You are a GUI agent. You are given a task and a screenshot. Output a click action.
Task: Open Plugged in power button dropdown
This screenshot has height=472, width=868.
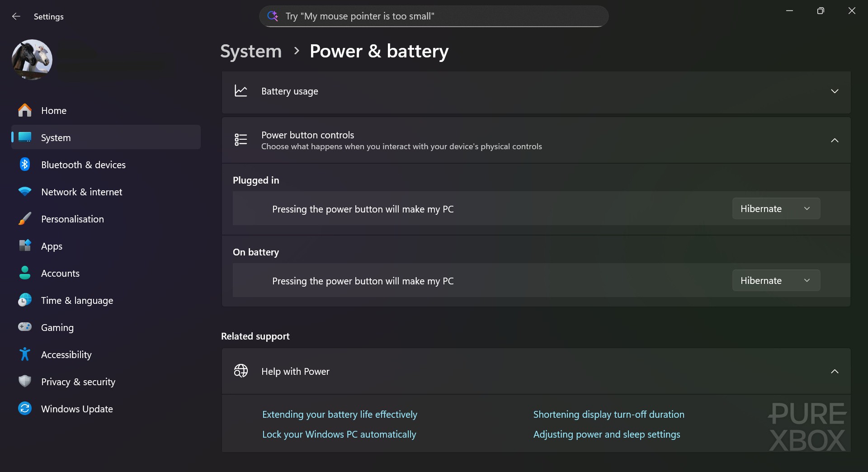pyautogui.click(x=776, y=208)
